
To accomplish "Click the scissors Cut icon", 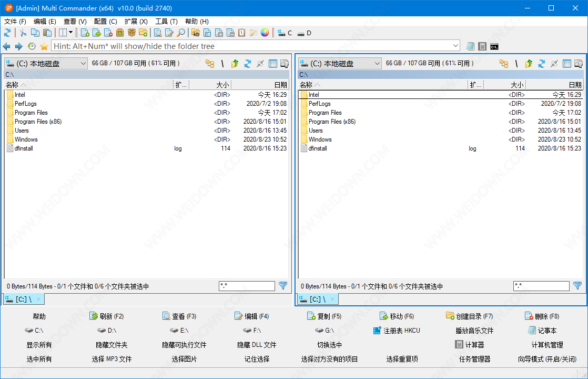I will (23, 33).
